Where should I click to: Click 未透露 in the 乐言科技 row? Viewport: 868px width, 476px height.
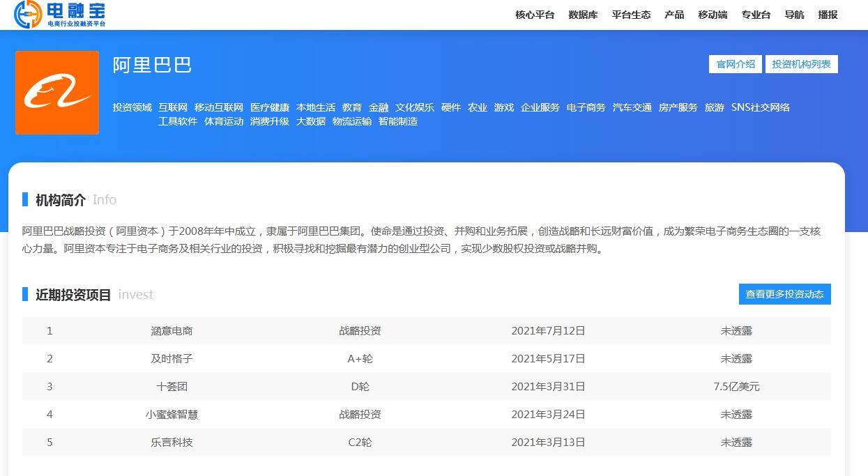pos(736,443)
